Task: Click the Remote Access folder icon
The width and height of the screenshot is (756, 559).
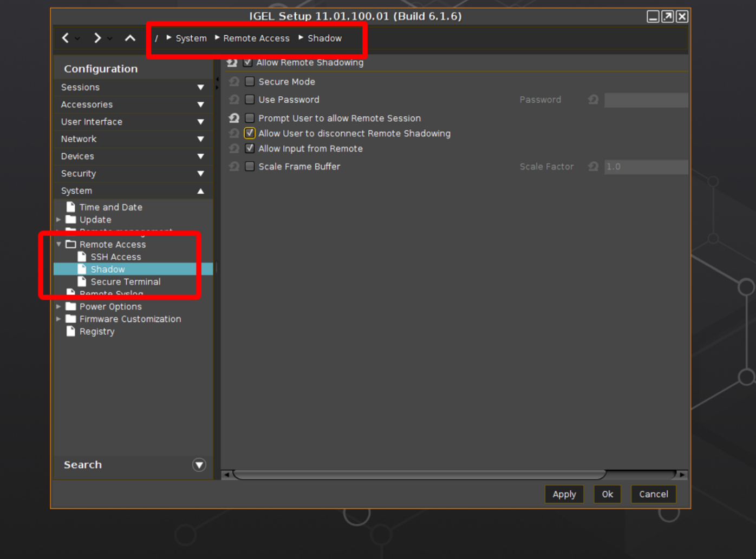Action: tap(70, 244)
